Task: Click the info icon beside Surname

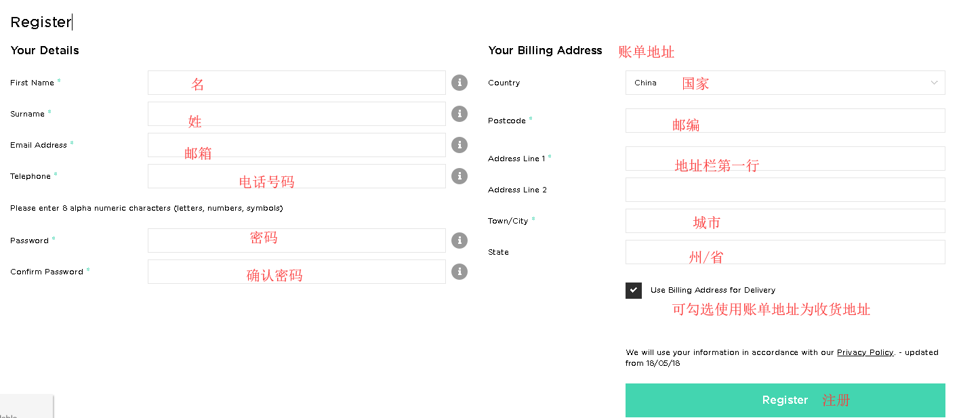Action: 460,114
